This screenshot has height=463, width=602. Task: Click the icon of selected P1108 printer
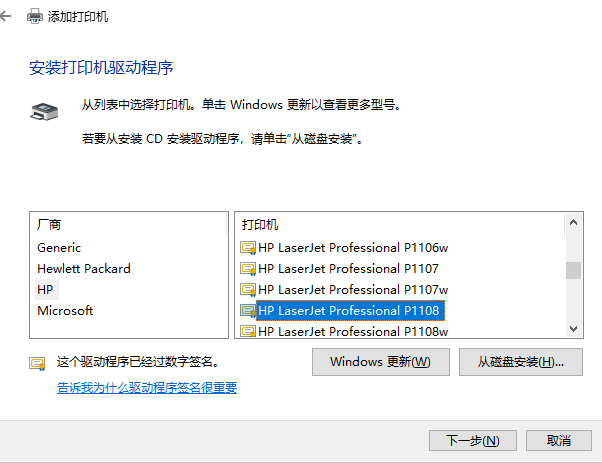(x=248, y=311)
